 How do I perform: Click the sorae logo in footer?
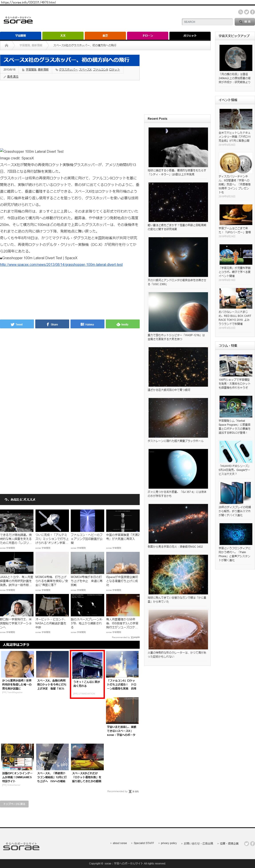(x=21, y=846)
